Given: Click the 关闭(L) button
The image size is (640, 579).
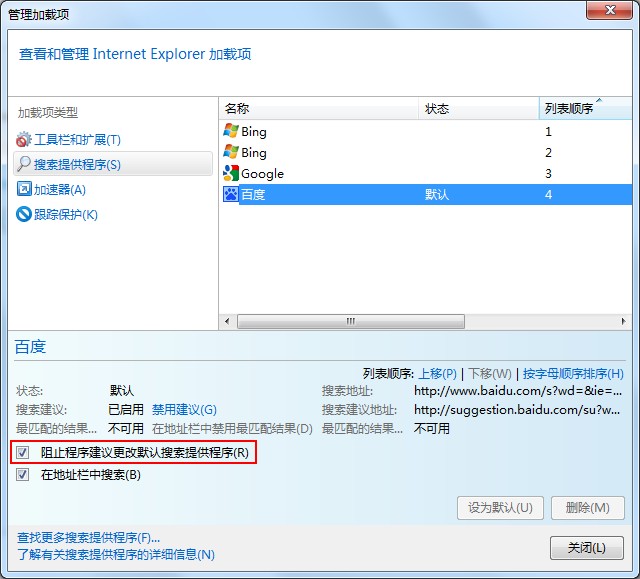Looking at the screenshot, I should coord(587,548).
